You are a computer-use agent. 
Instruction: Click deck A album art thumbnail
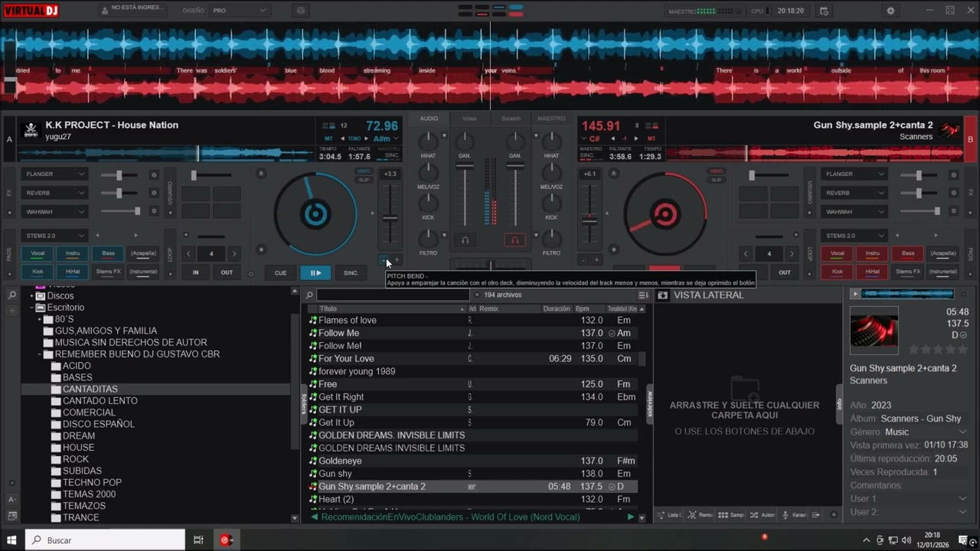pos(31,130)
